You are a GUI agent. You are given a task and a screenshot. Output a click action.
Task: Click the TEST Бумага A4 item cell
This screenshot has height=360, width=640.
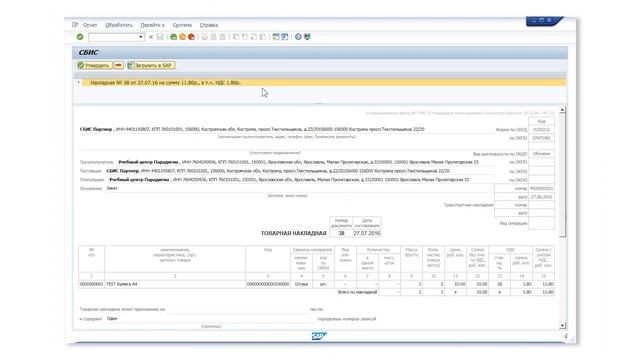pos(175,284)
